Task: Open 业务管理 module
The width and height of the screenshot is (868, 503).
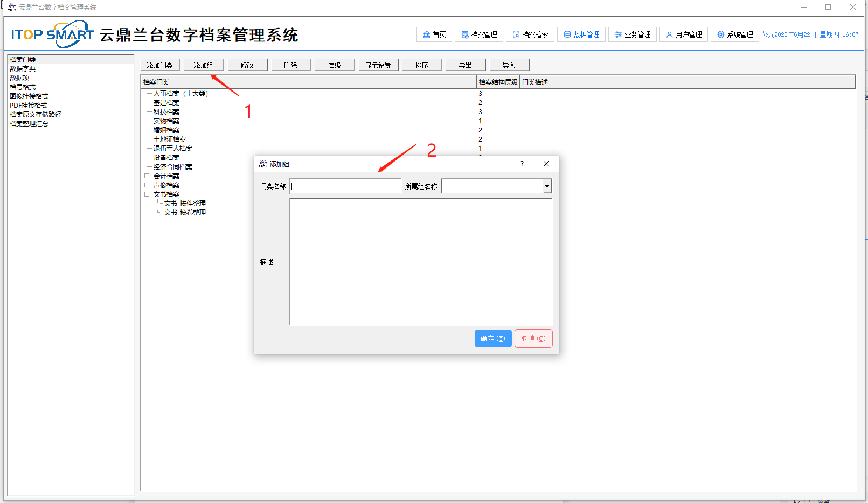Action: (632, 34)
